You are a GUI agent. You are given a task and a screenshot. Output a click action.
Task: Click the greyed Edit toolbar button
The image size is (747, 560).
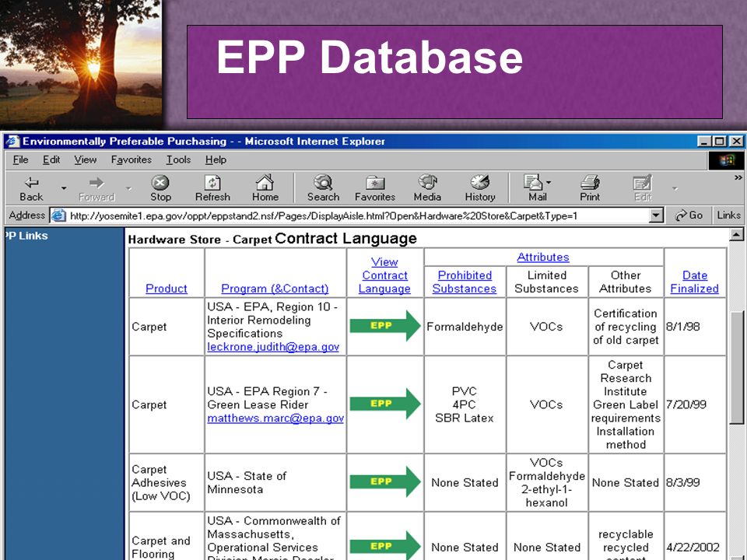pos(642,188)
